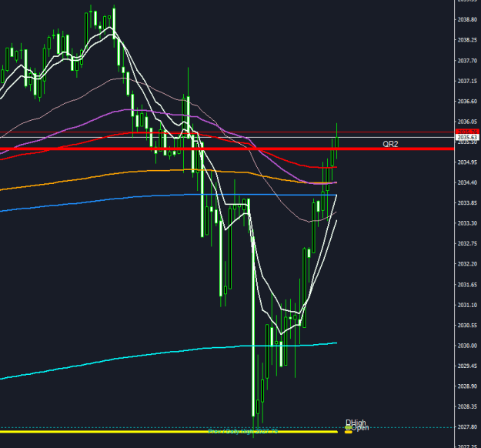481x448 pixels.
Task: Select the DHigh label
Action: (356, 423)
